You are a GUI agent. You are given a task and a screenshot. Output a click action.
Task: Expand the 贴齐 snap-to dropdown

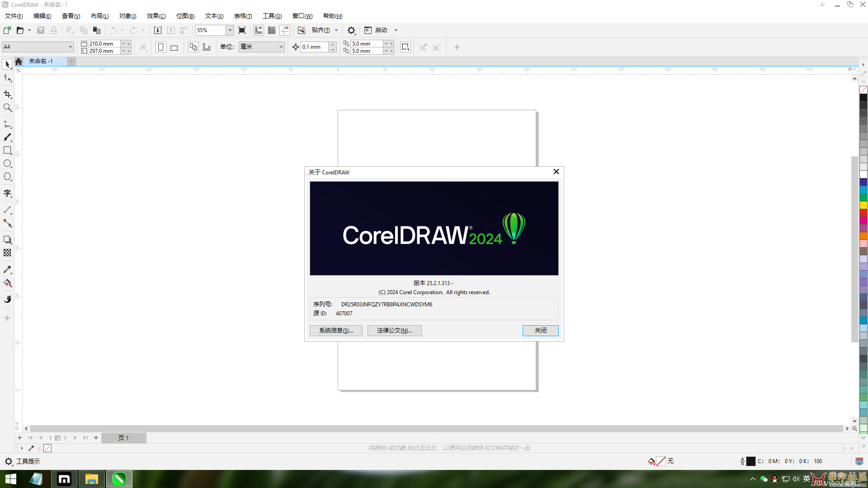(x=336, y=30)
